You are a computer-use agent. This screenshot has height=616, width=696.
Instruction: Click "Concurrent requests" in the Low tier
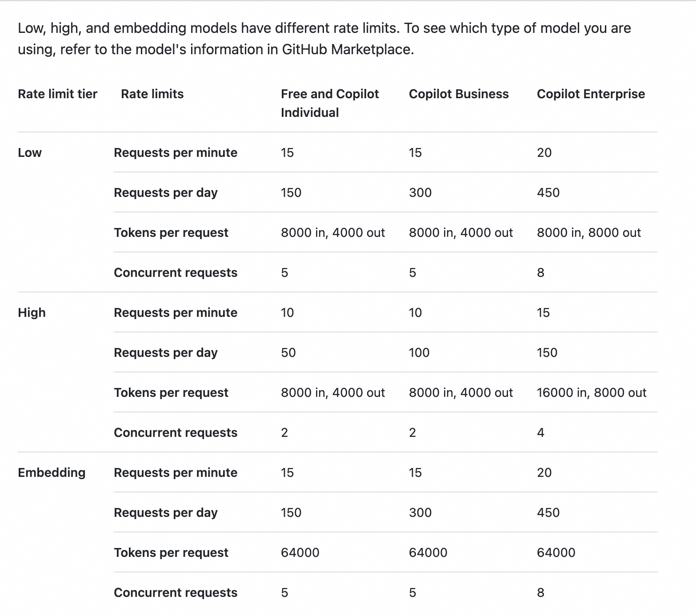pyautogui.click(x=176, y=272)
